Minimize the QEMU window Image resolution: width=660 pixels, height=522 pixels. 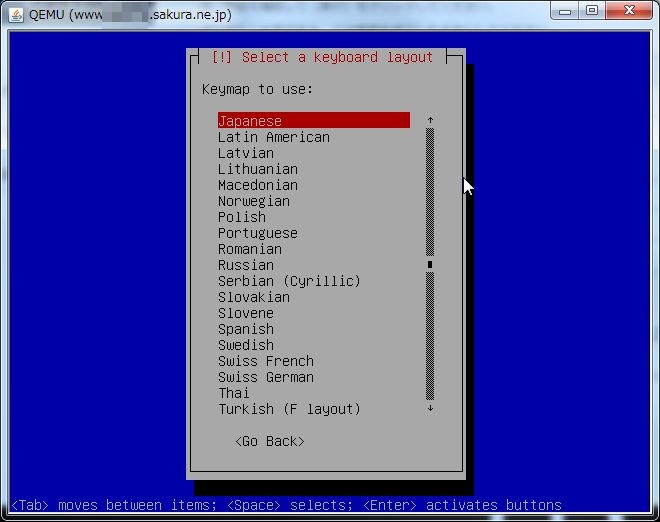pos(565,11)
